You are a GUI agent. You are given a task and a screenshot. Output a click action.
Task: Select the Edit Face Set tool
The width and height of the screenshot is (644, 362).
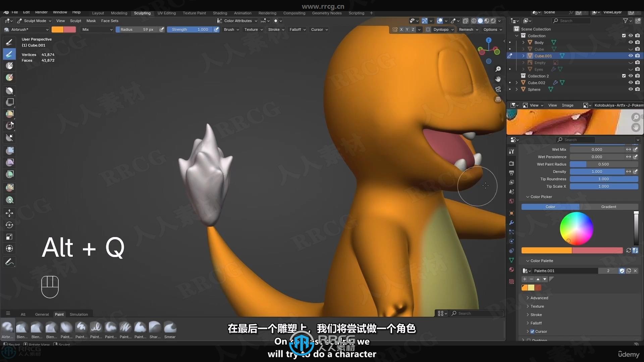(x=9, y=187)
